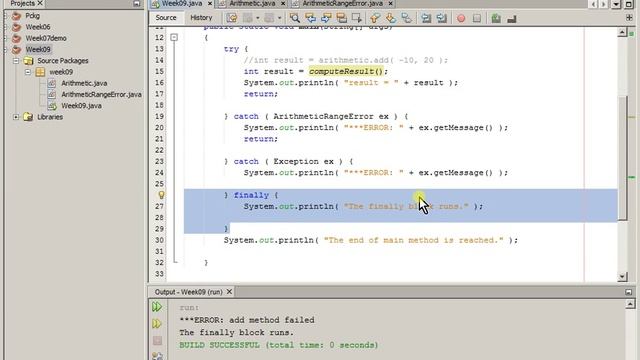Click scroll tabs left arrow
640x360 pixels.
593,4
